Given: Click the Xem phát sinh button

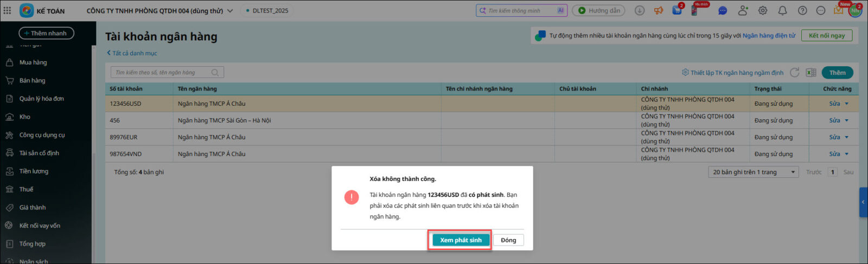Looking at the screenshot, I should (461, 240).
